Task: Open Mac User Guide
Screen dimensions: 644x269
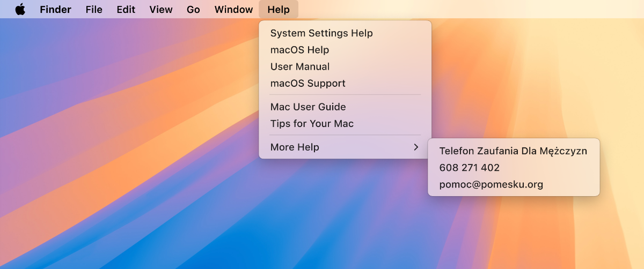Action: tap(308, 107)
